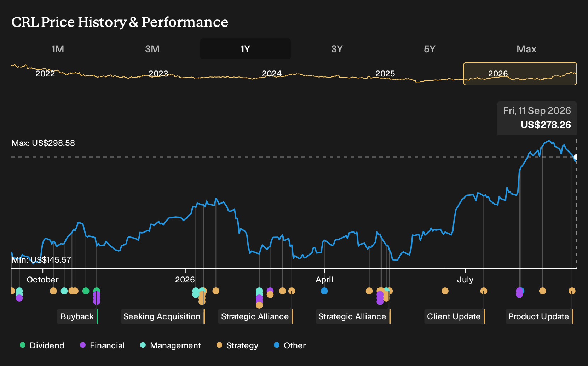Image resolution: width=588 pixels, height=366 pixels.
Task: Click the Strategy marker just before July
Action: [445, 291]
